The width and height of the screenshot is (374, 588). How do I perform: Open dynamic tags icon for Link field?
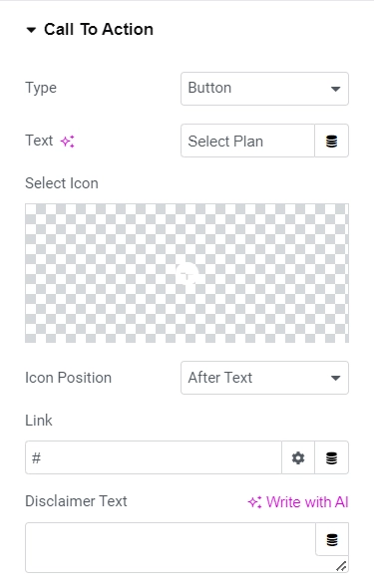coord(331,457)
